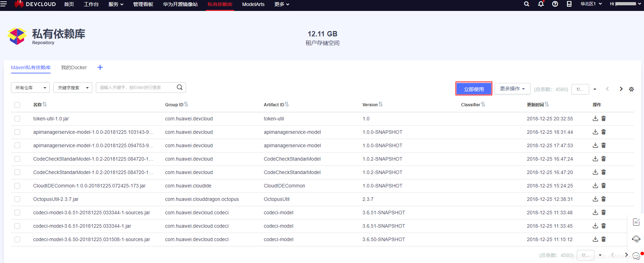The image size is (644, 263).
Task: Open 管理看板 in top nav
Action: coord(143,4)
